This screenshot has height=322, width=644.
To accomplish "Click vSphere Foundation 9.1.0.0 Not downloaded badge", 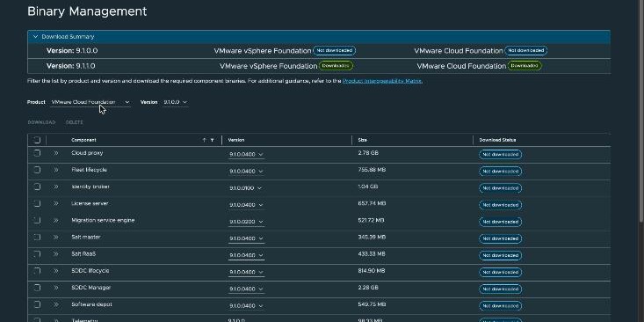I will (x=335, y=50).
